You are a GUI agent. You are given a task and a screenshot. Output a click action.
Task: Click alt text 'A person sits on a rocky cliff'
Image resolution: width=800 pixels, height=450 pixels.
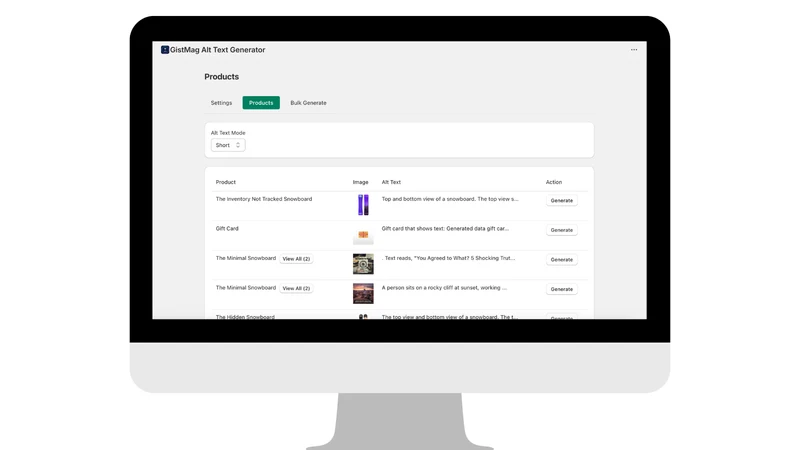(x=444, y=288)
